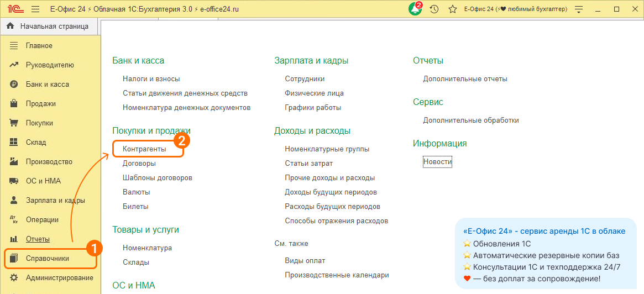Image resolution: width=644 pixels, height=294 pixels.
Task: Click the Е-Офис 24 cloud service title
Action: [544, 232]
